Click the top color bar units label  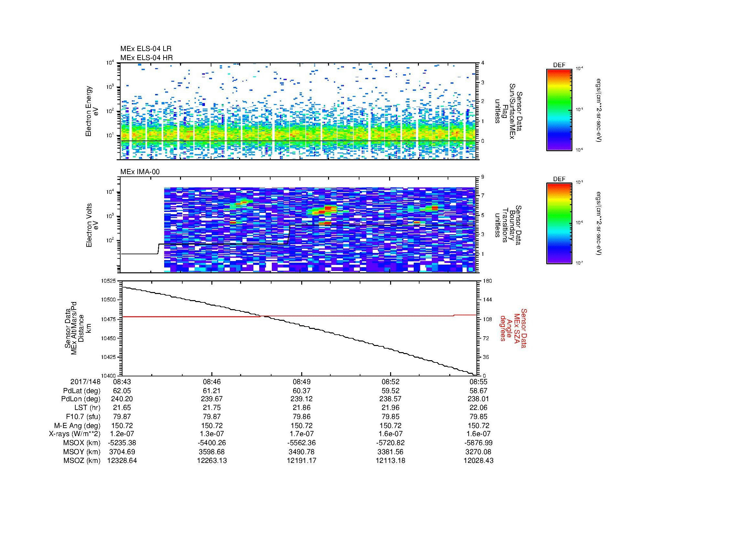599,110
